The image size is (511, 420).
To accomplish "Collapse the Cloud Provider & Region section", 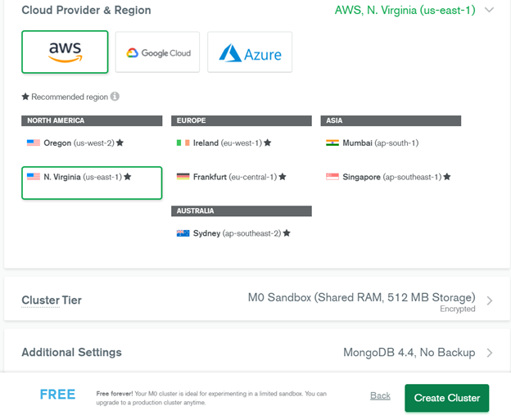I will tap(490, 11).
